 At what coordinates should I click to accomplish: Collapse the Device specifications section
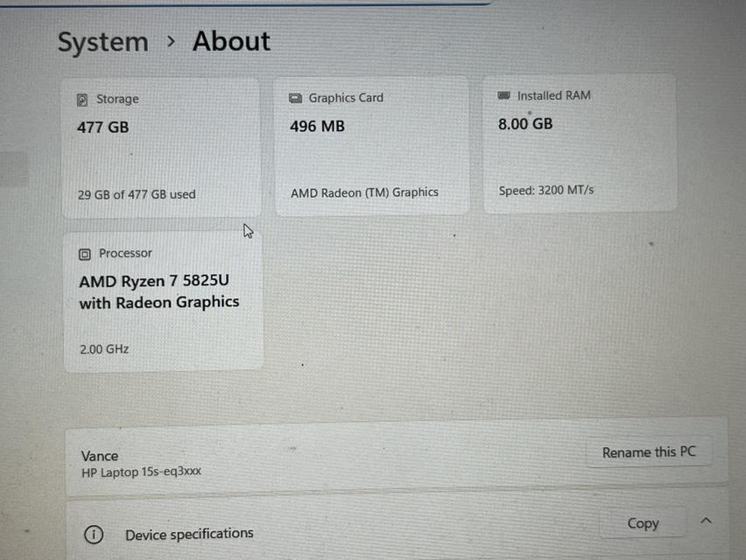click(x=707, y=519)
